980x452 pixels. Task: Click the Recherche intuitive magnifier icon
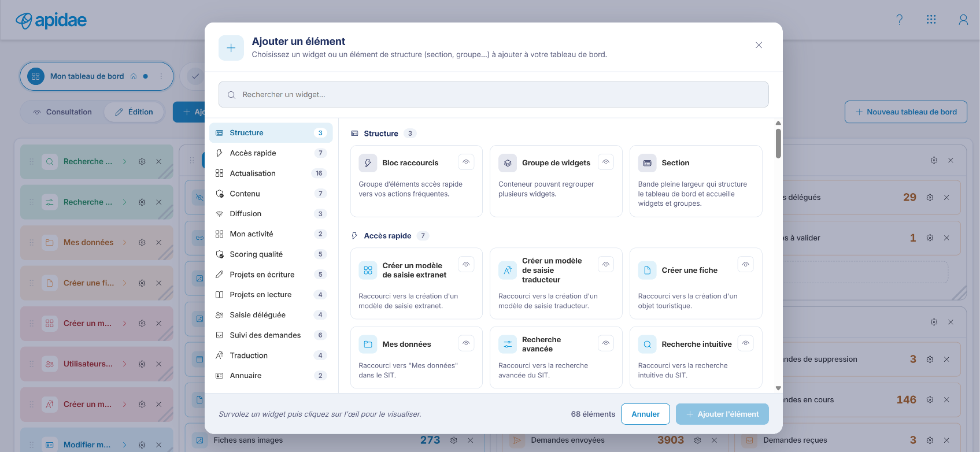(x=648, y=344)
